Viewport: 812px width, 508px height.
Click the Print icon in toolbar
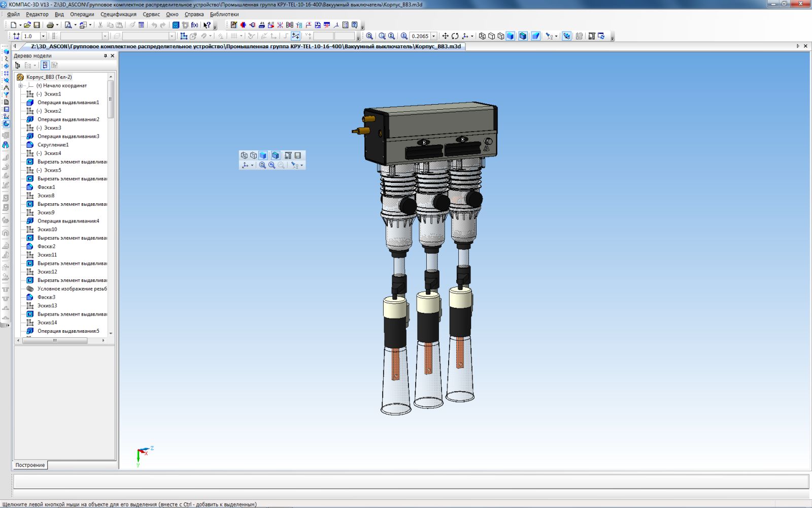click(x=50, y=25)
